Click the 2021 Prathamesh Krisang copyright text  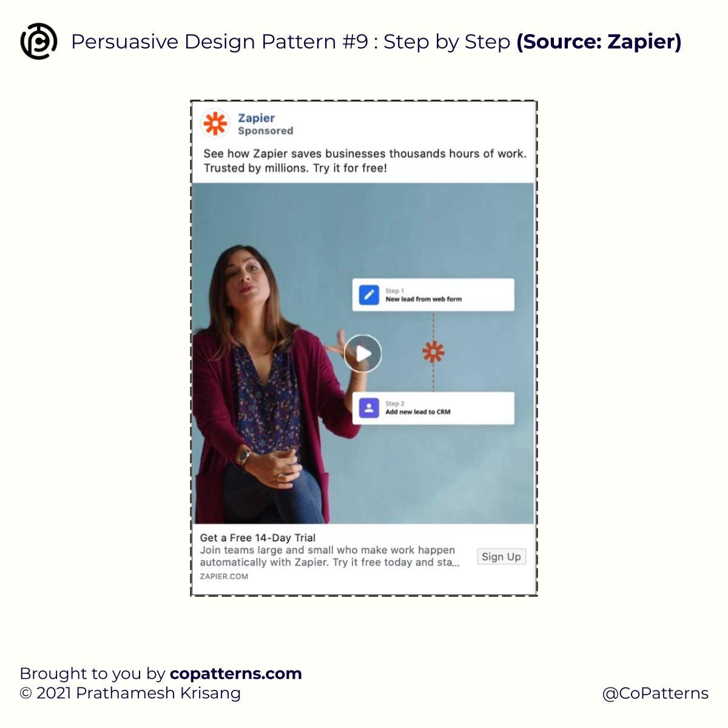[130, 693]
